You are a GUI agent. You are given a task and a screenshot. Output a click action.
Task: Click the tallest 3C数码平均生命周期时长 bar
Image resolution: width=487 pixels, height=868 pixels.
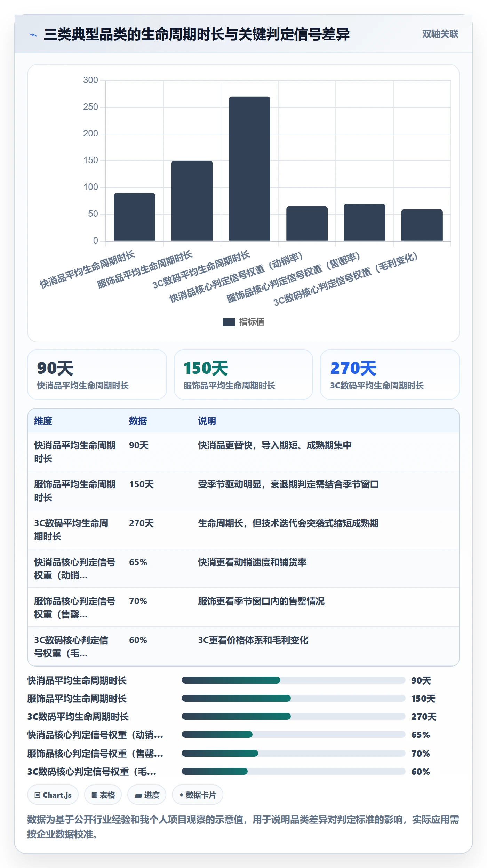(x=249, y=169)
